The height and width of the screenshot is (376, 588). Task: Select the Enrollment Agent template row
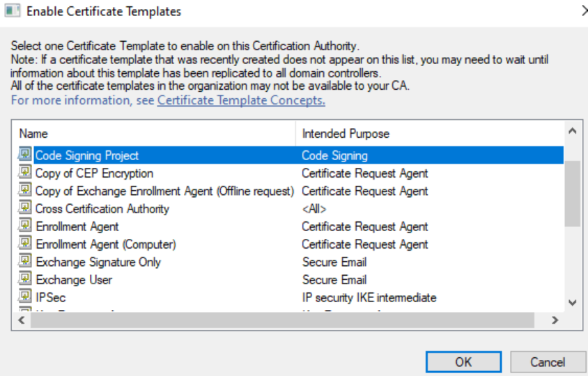coord(77,226)
